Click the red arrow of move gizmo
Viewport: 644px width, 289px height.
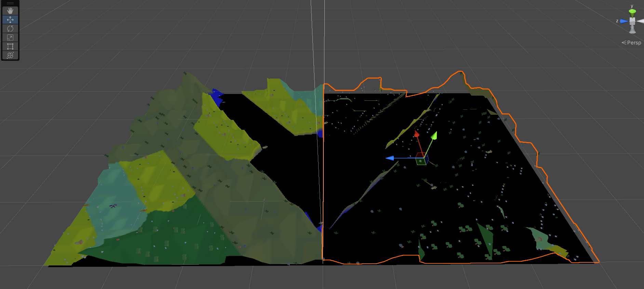[x=417, y=134]
